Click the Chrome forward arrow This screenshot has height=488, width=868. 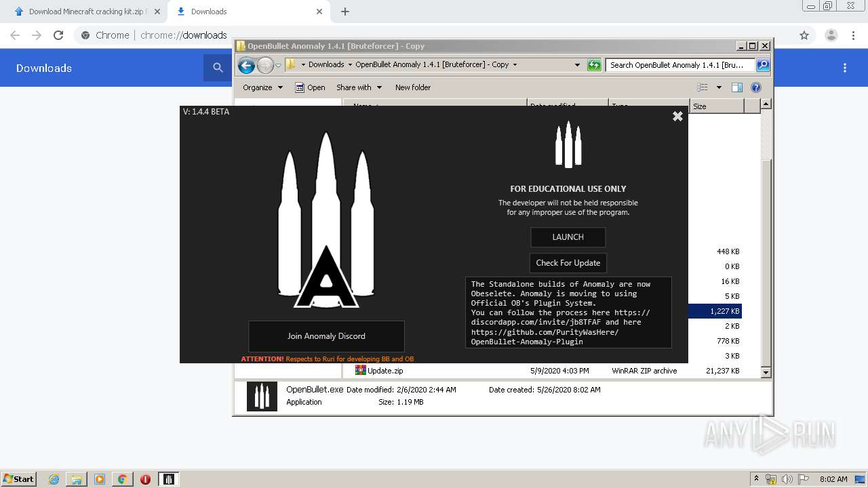point(37,35)
